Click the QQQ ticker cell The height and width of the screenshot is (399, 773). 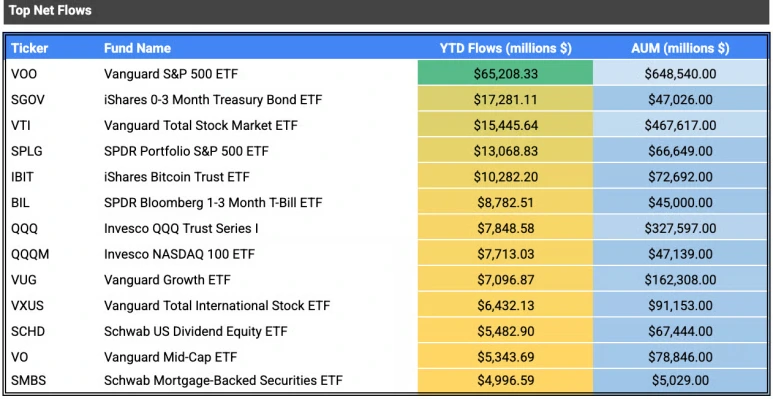24,228
